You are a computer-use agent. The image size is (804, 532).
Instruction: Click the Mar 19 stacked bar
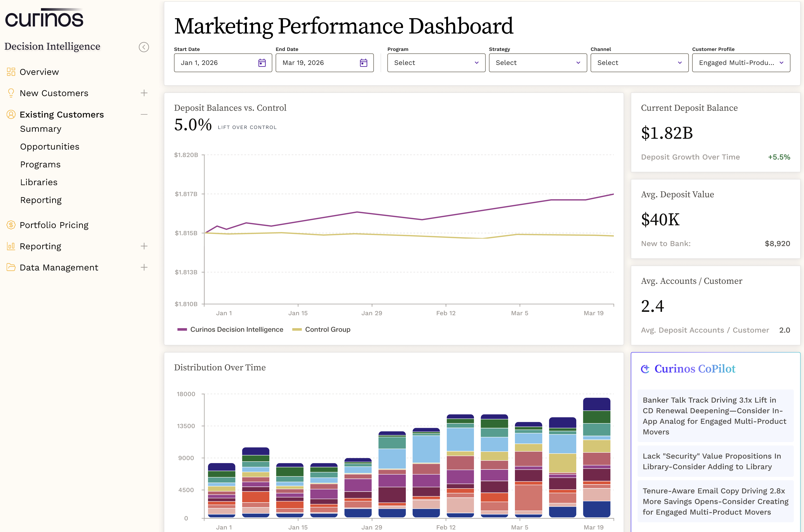[597, 458]
